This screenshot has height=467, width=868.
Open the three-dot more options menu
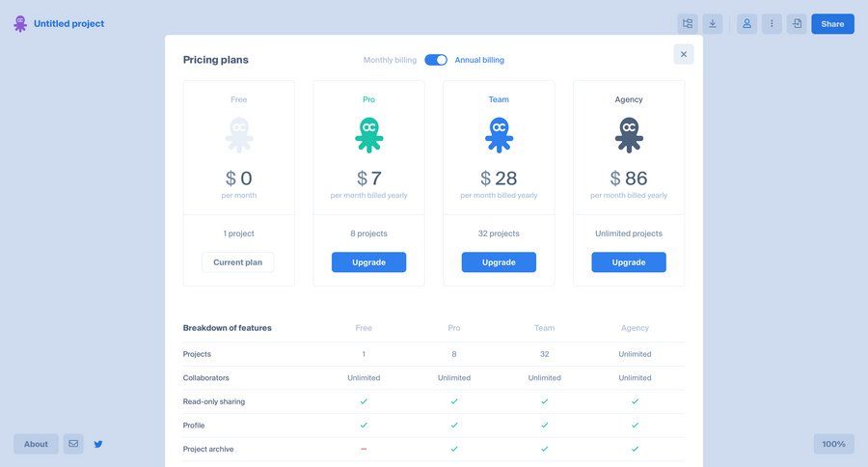[772, 24]
